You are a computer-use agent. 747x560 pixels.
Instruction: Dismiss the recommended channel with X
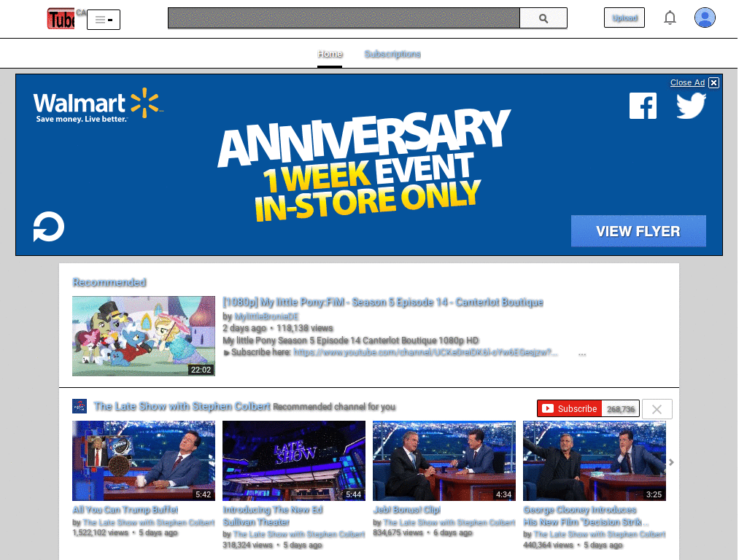(x=657, y=409)
